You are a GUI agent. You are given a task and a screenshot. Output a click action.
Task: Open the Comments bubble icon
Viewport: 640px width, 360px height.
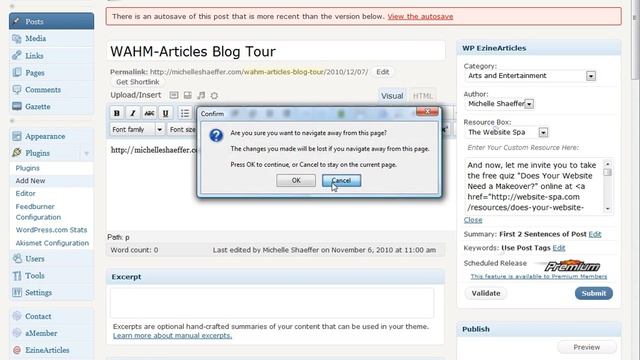coord(17,89)
